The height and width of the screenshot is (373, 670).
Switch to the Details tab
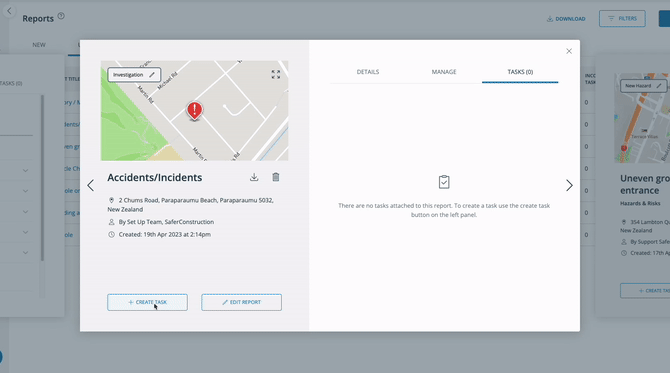(368, 72)
